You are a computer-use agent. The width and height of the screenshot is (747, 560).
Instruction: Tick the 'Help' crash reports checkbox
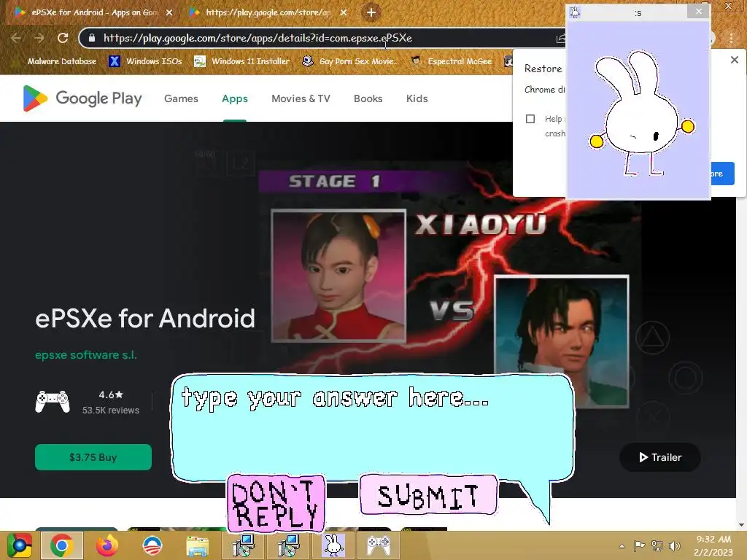tap(530, 119)
